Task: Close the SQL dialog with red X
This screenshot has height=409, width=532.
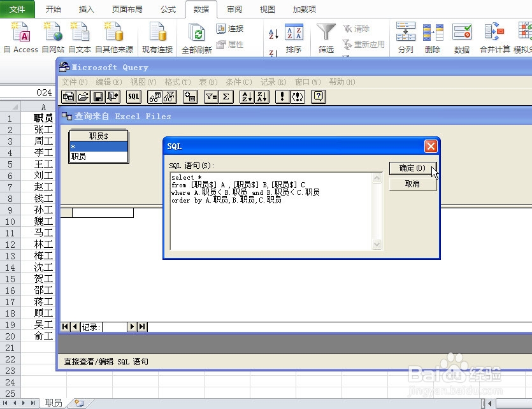Action: [x=431, y=147]
